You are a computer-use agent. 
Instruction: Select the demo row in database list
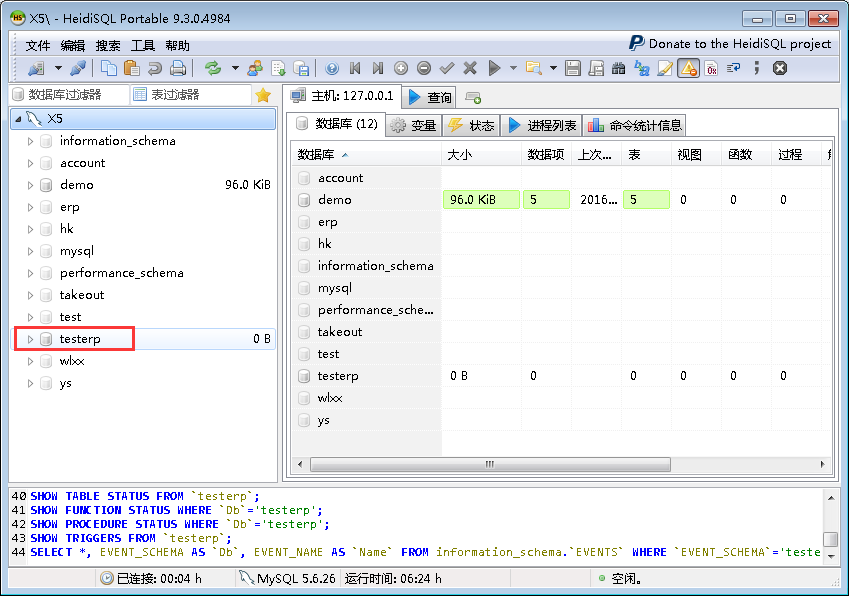335,200
